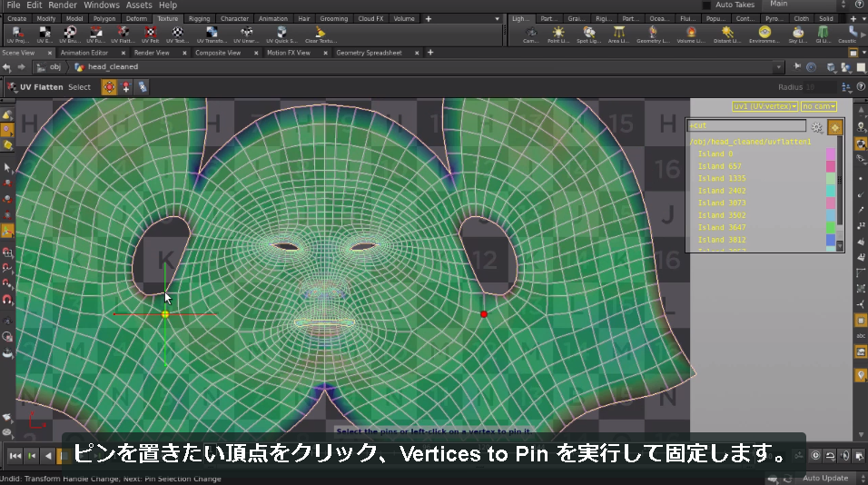Toggle the orange highlight button beside the gear
This screenshot has width=868, height=485.
[834, 127]
